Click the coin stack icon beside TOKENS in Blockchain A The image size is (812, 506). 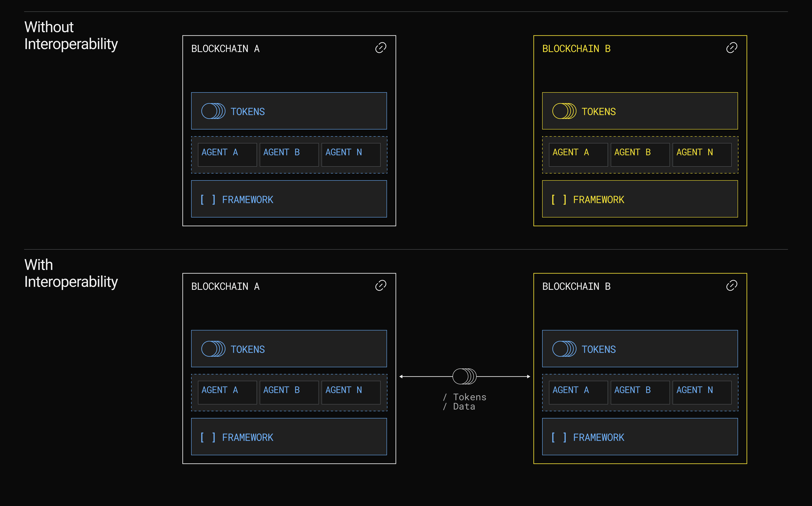tap(214, 111)
